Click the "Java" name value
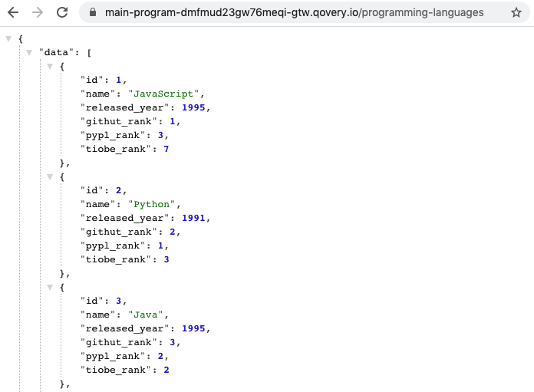 [x=146, y=315]
